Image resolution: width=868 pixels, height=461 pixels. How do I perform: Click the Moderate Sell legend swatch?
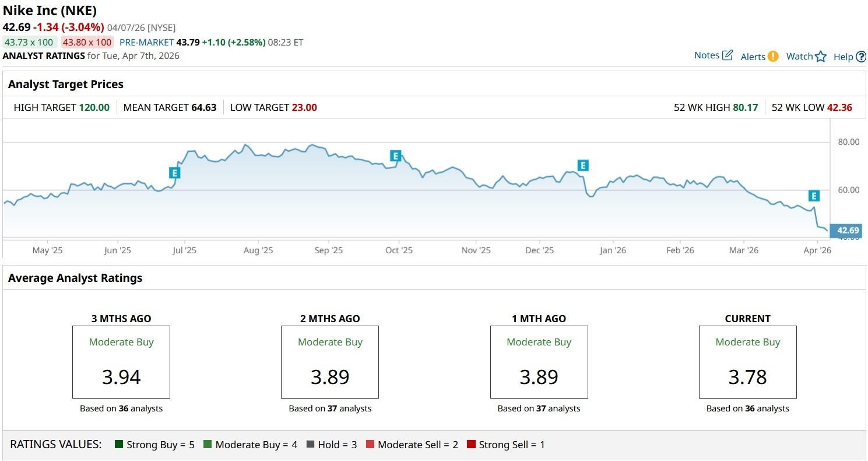click(x=370, y=445)
